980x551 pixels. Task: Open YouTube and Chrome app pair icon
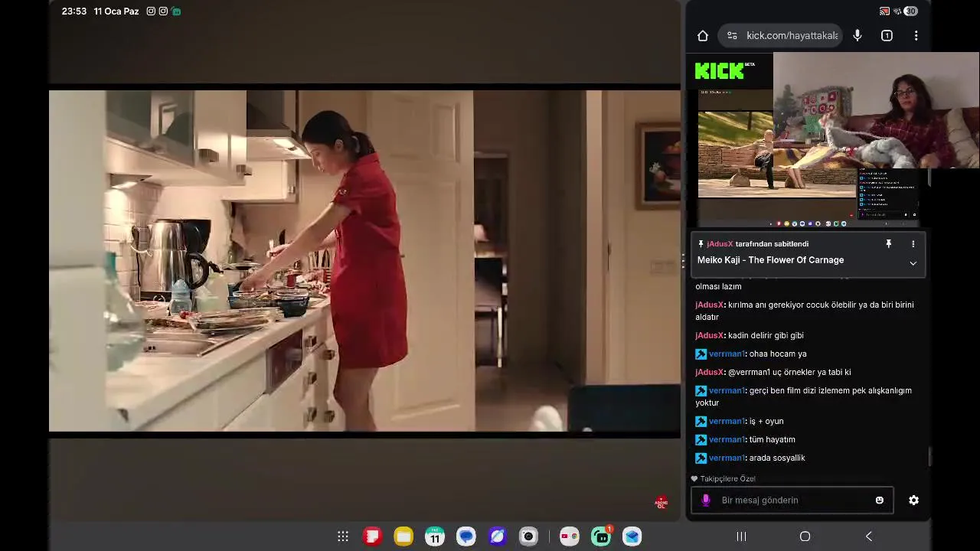(569, 536)
